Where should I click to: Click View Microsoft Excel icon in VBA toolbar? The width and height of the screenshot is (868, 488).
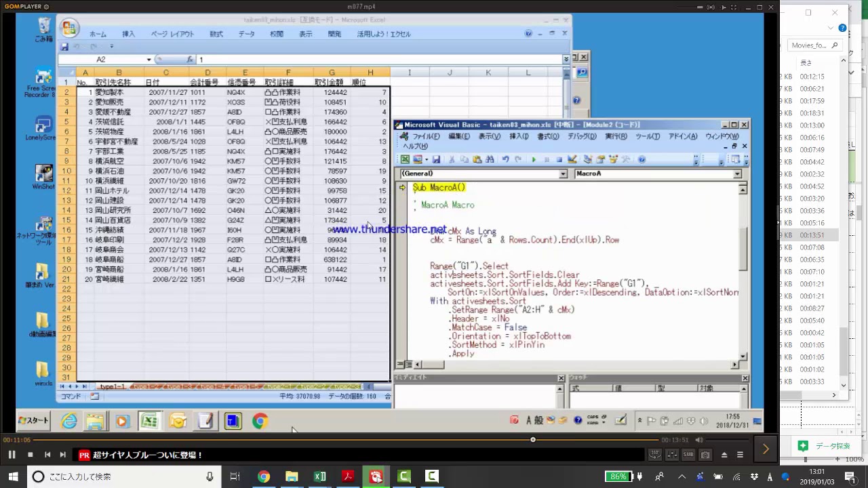(405, 160)
